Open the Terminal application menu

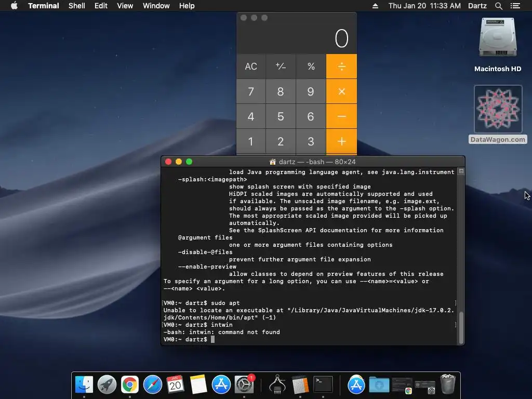[x=44, y=6]
